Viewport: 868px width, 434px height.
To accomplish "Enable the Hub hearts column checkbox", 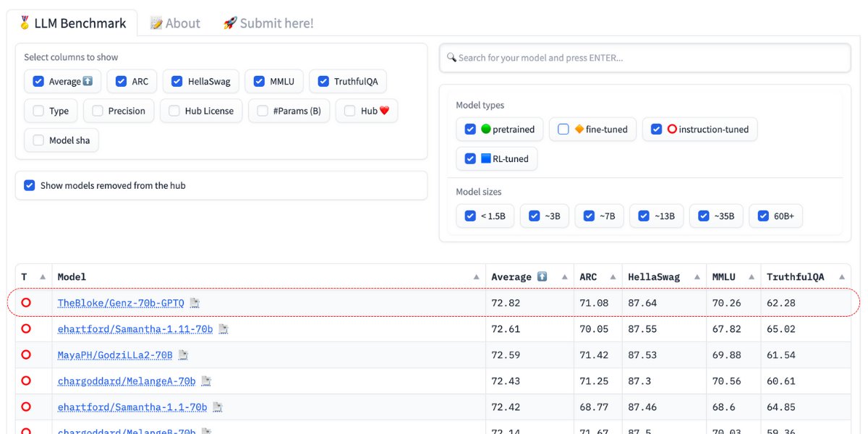I will click(350, 111).
